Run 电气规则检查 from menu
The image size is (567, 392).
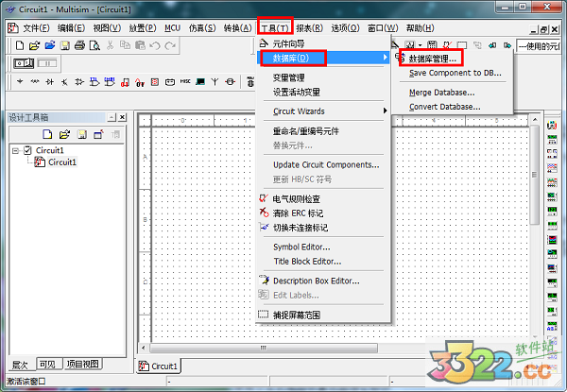(x=324, y=198)
